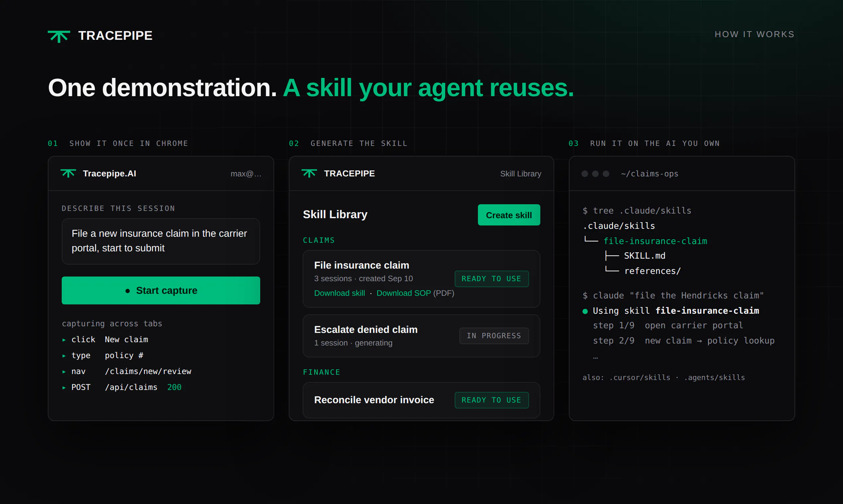Click the 'New claim' captured event text
Image resolution: width=843 pixels, height=504 pixels.
(126, 340)
